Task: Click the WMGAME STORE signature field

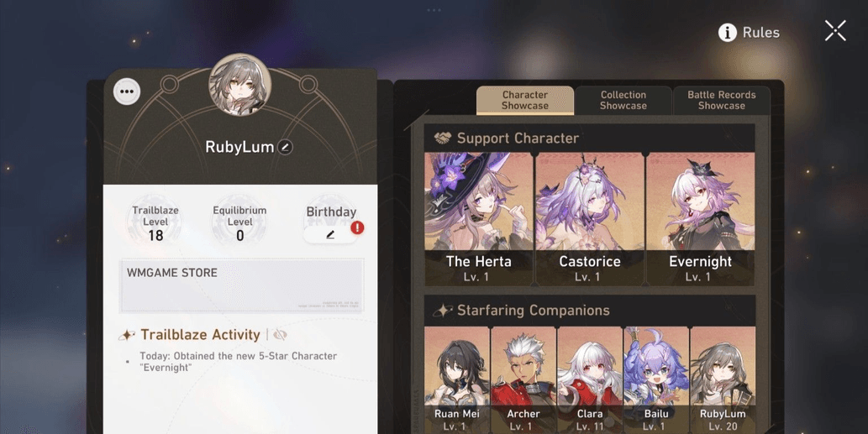Action: point(242,285)
